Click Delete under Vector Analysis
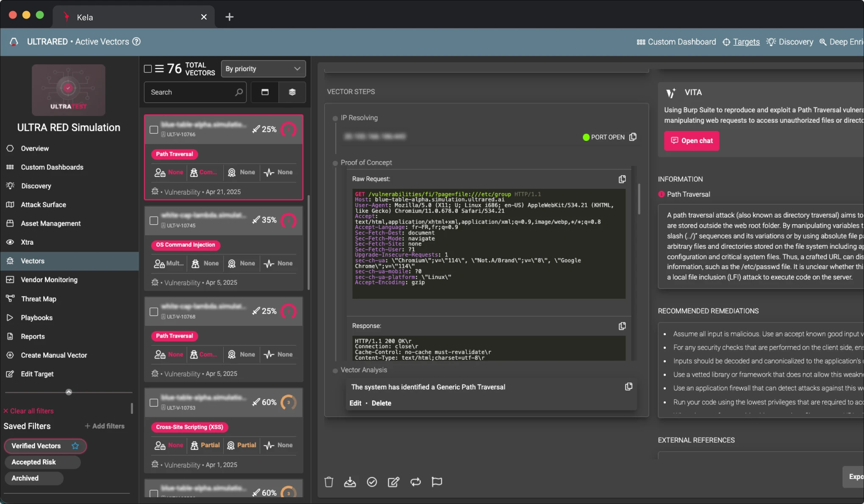 click(x=381, y=403)
